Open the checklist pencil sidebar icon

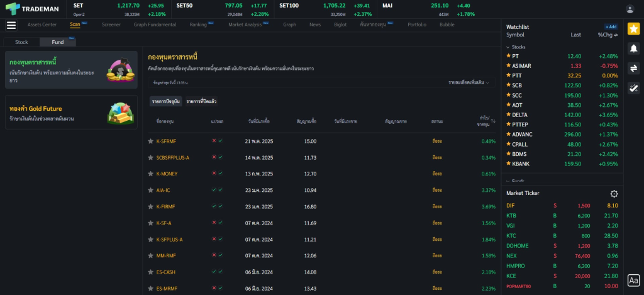[633, 88]
